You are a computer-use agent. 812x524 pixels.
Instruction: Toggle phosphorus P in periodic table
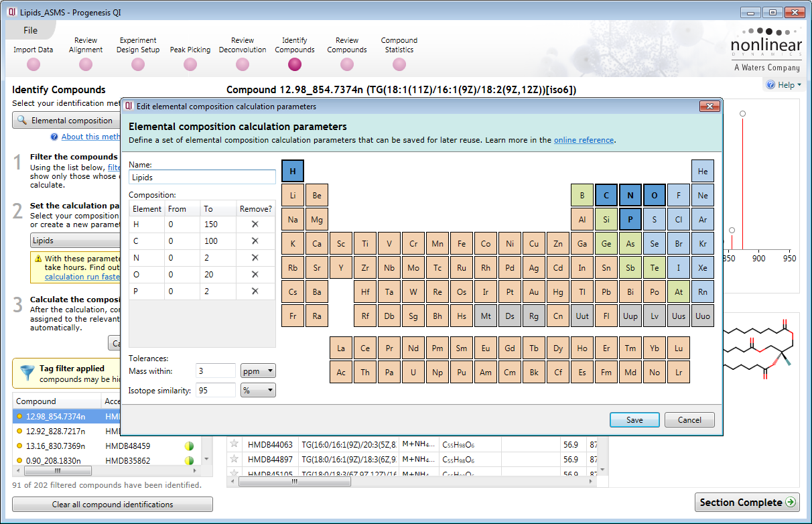[x=630, y=219]
